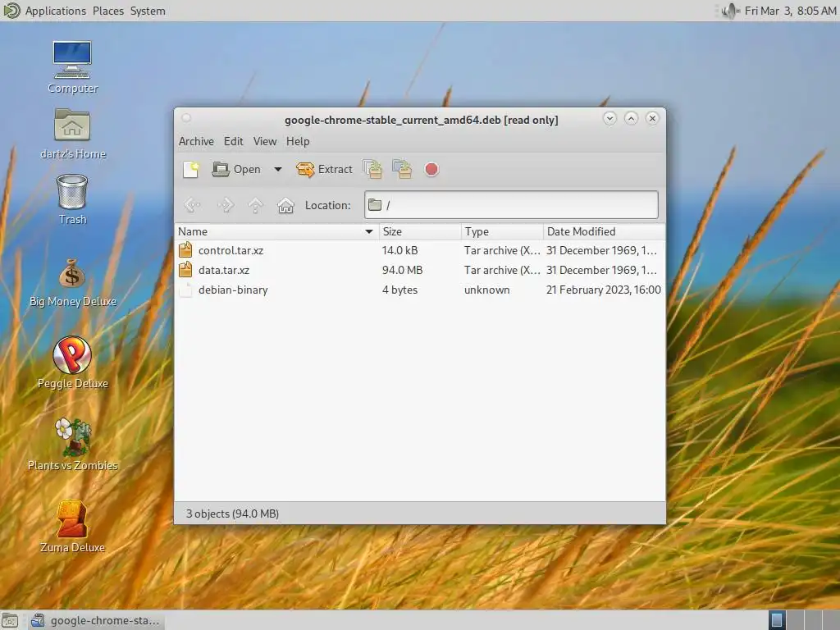Image resolution: width=840 pixels, height=630 pixels.
Task: Go back using the back arrow
Action: (x=192, y=204)
